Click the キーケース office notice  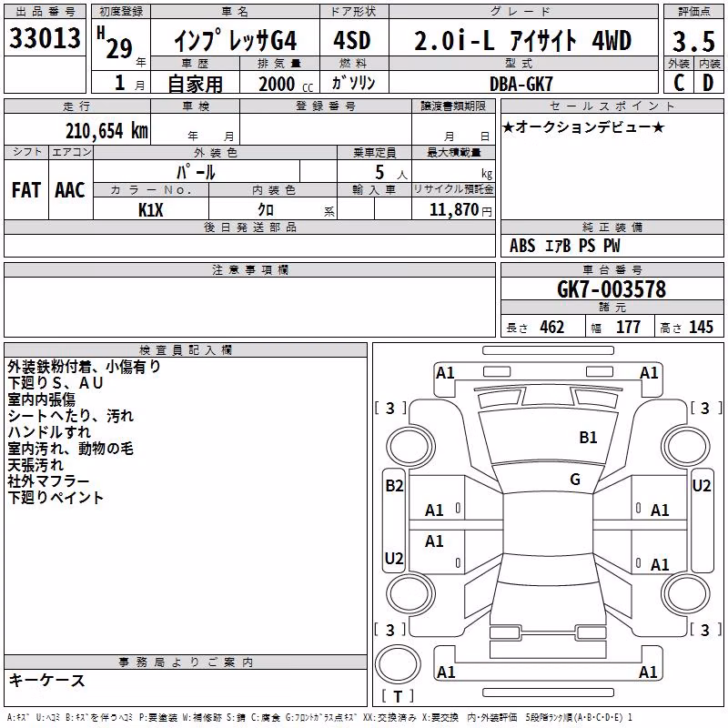[47, 680]
